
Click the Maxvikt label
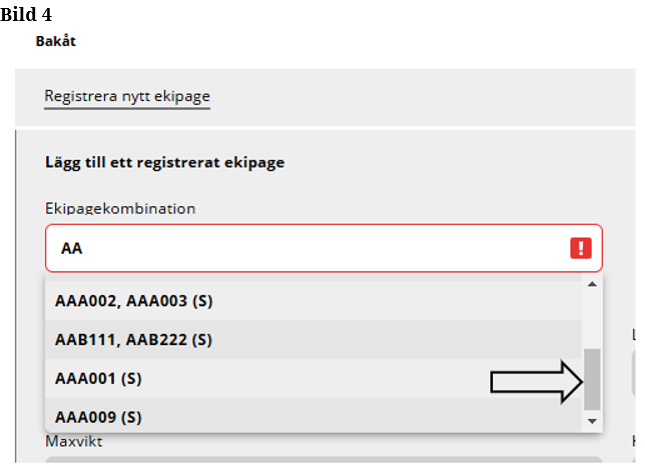(x=73, y=441)
